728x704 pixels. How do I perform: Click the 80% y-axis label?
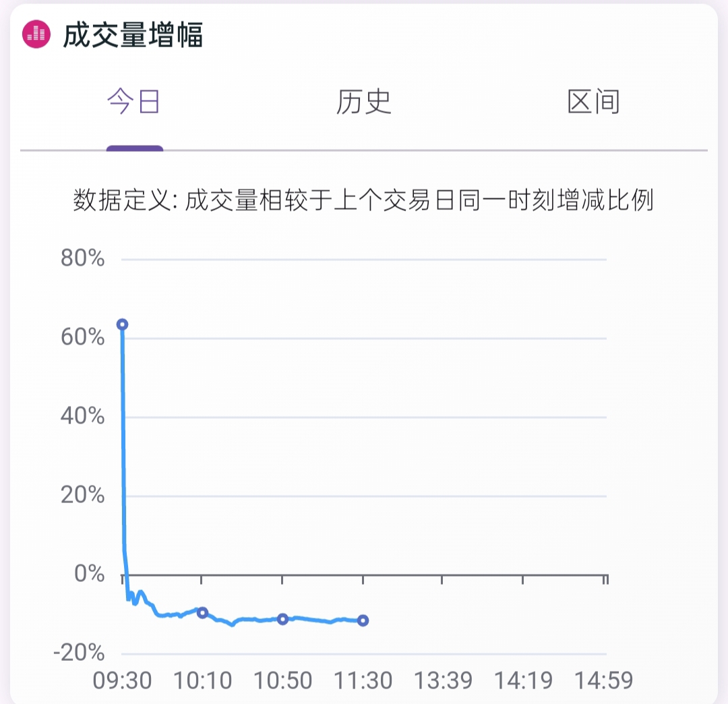click(x=83, y=258)
